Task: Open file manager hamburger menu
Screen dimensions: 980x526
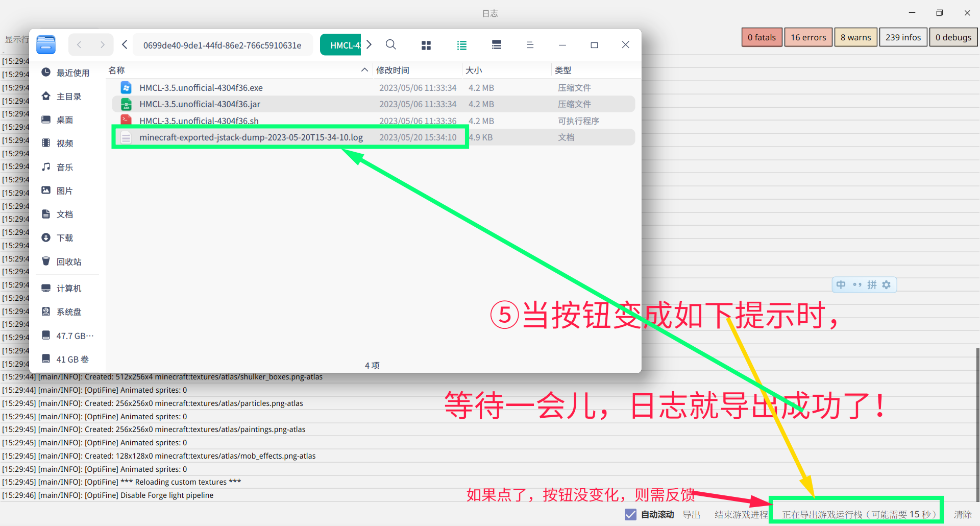Action: 530,45
